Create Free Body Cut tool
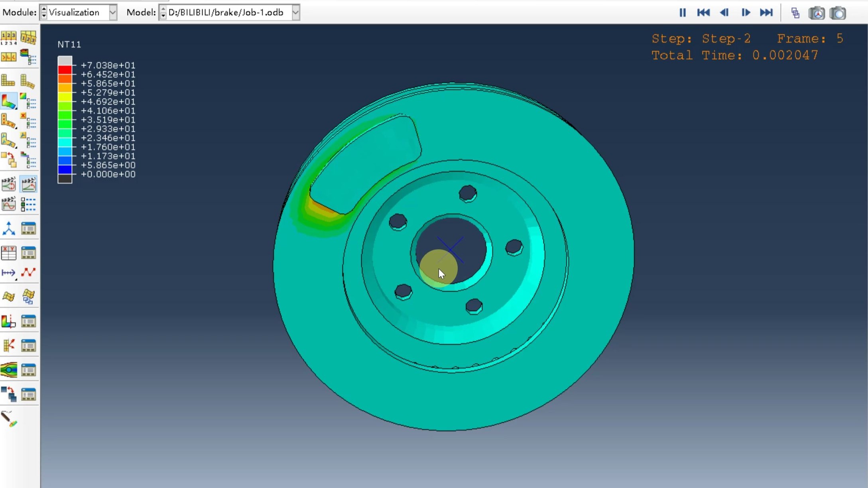Screen dimensions: 868x488 8,346
